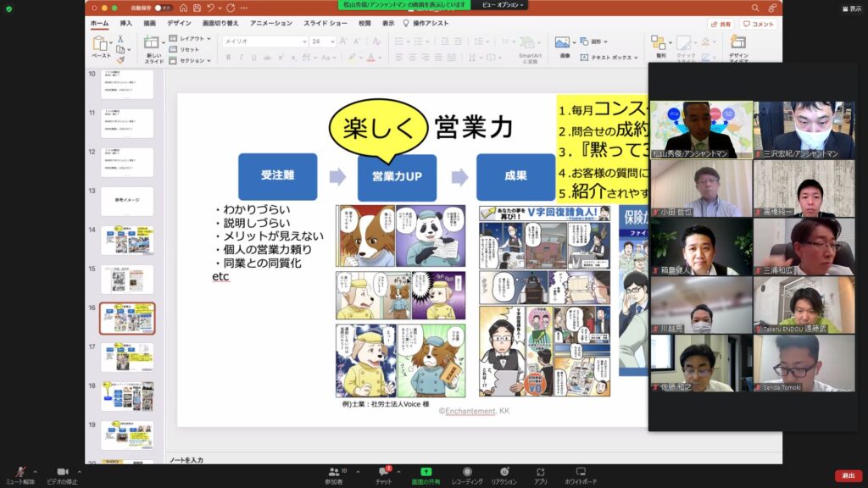Click 画面の共有 share screen
This screenshot has width=868, height=488.
[426, 475]
